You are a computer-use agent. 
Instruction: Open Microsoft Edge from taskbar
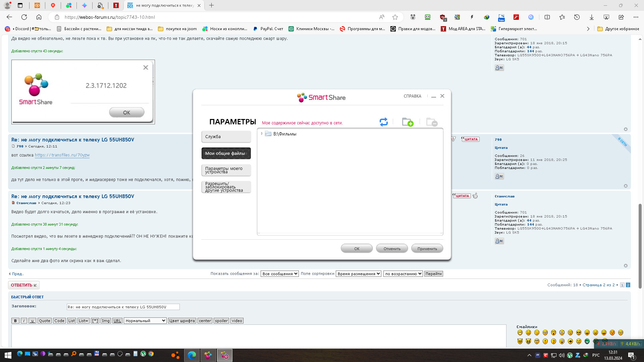pyautogui.click(x=192, y=355)
